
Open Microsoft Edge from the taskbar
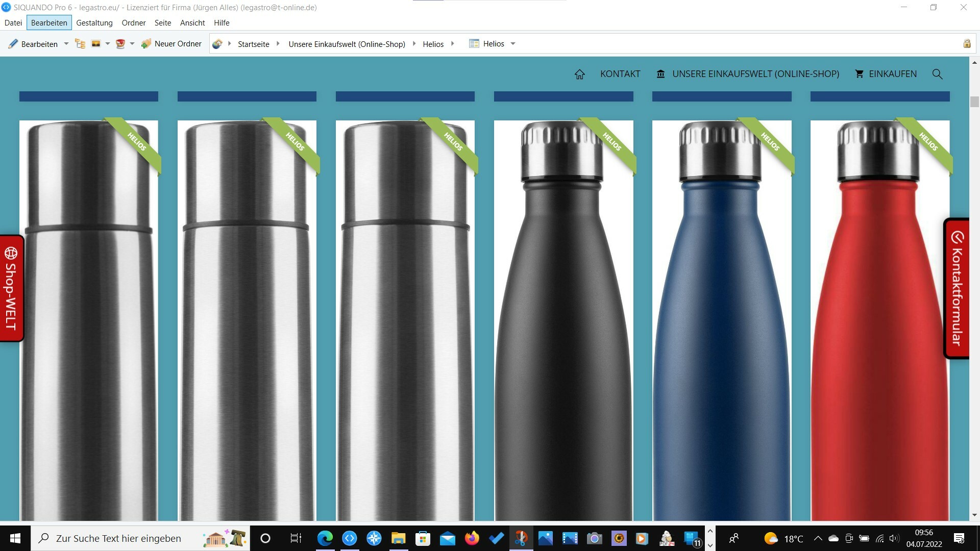click(x=325, y=538)
